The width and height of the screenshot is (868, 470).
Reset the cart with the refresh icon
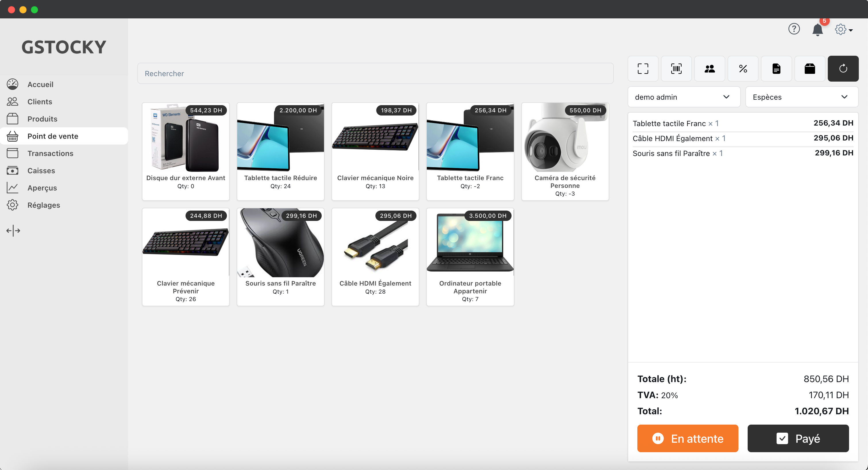pyautogui.click(x=843, y=69)
